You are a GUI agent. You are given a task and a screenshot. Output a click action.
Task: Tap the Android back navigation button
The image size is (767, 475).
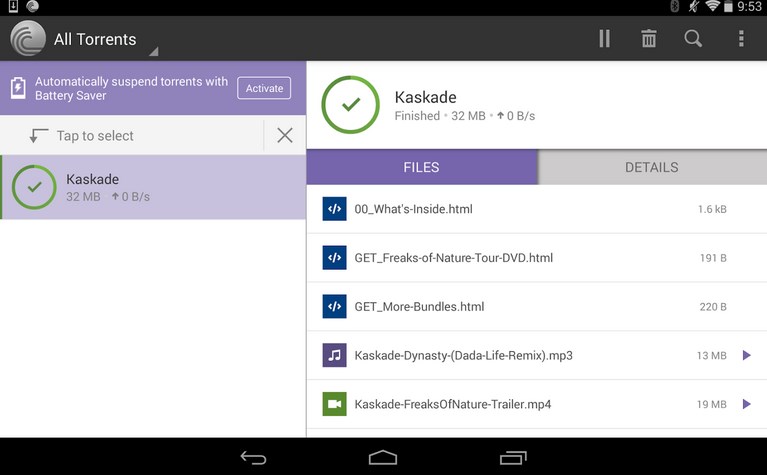pyautogui.click(x=253, y=458)
